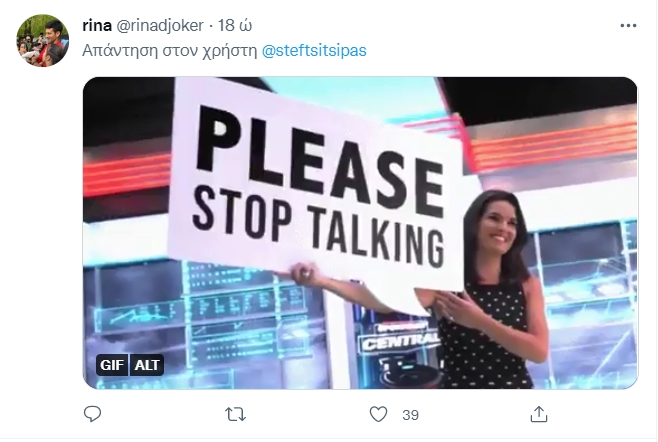Click the display name rina

pos(97,26)
